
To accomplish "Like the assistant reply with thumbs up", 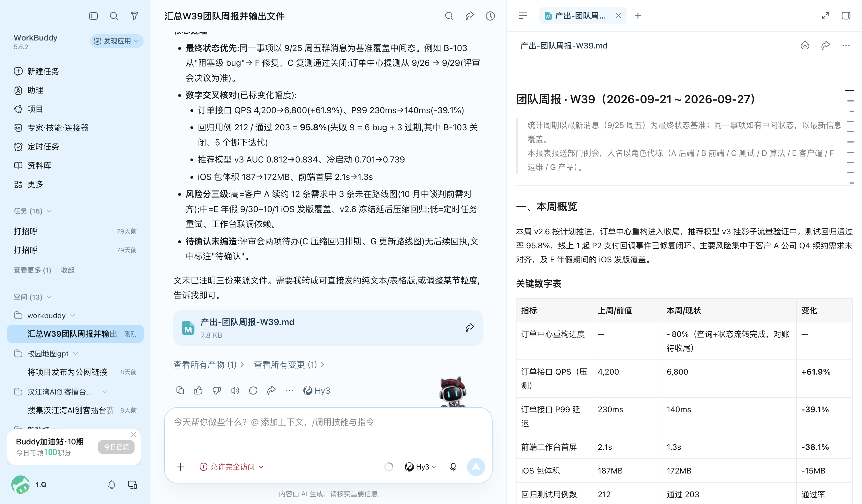I will click(198, 391).
